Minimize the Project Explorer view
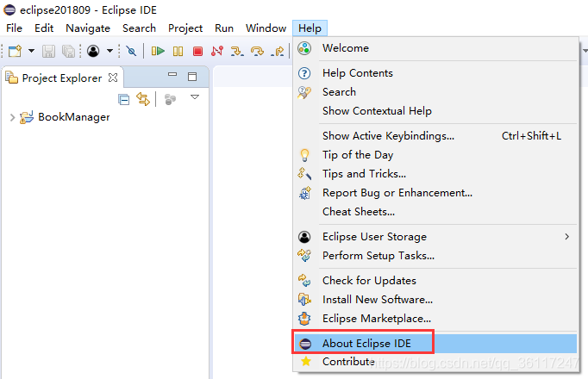Screen dimensions: 588x379 172,75
